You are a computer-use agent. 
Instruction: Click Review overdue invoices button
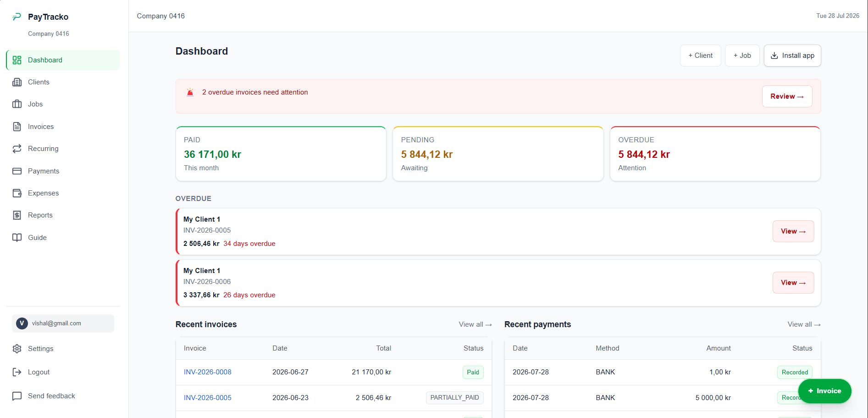787,96
